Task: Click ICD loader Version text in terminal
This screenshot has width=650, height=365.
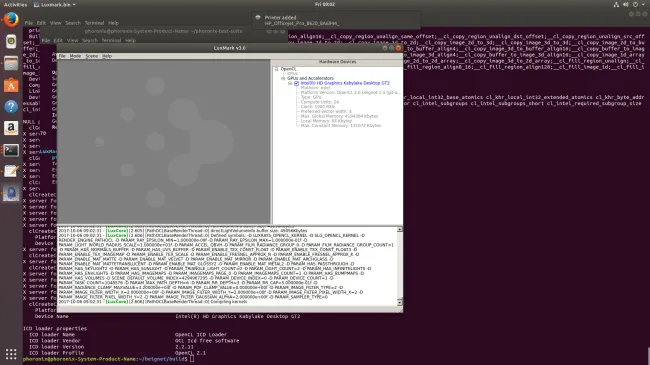Action: point(56,347)
